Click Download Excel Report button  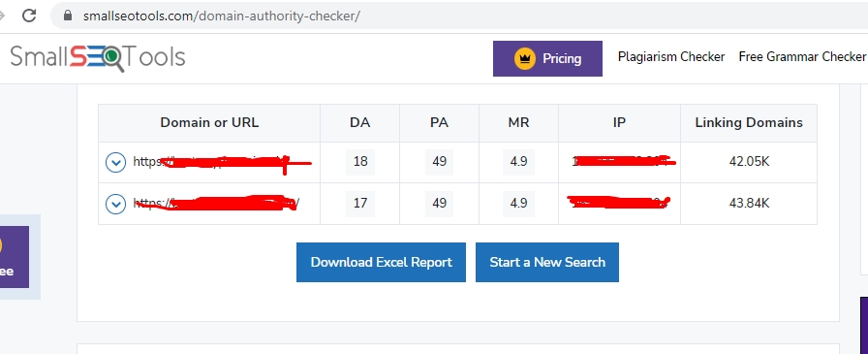(x=381, y=262)
